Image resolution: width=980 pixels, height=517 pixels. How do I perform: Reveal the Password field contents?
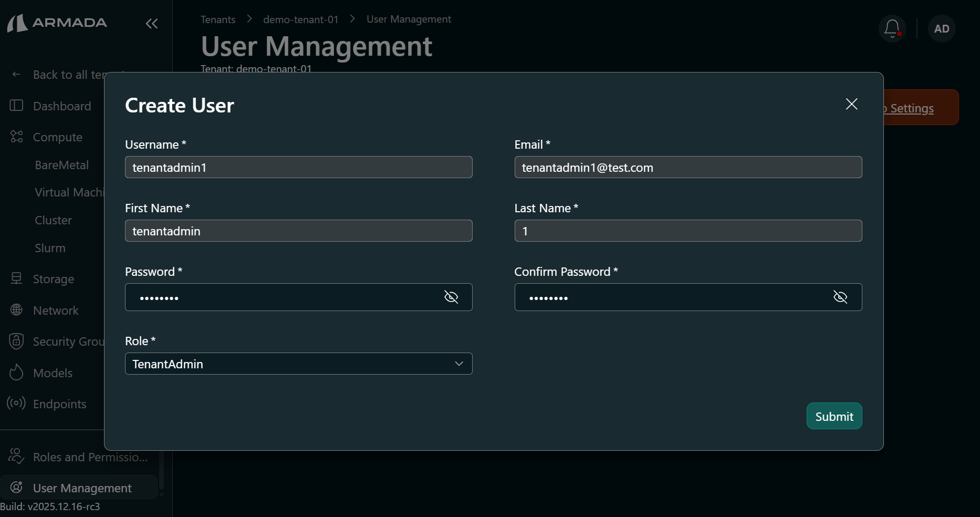point(451,297)
